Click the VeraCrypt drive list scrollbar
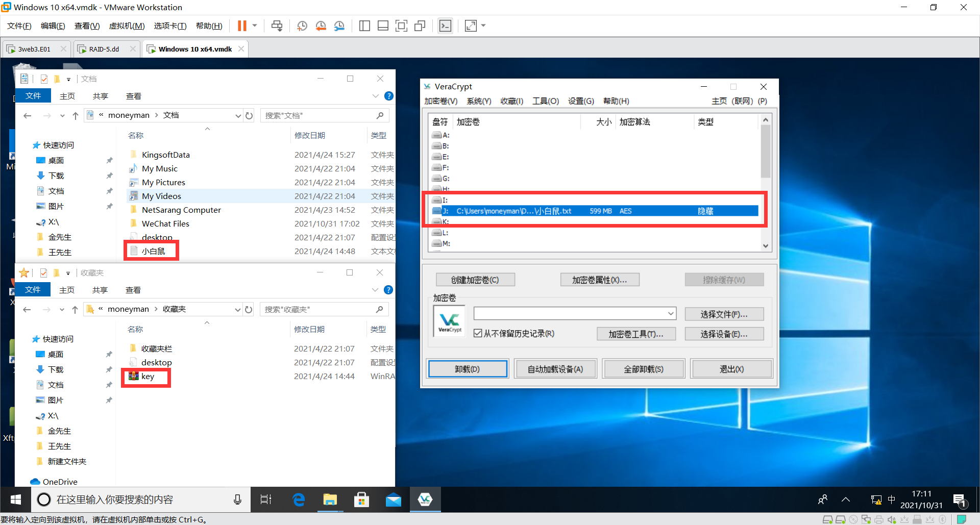980x525 pixels. (765, 152)
